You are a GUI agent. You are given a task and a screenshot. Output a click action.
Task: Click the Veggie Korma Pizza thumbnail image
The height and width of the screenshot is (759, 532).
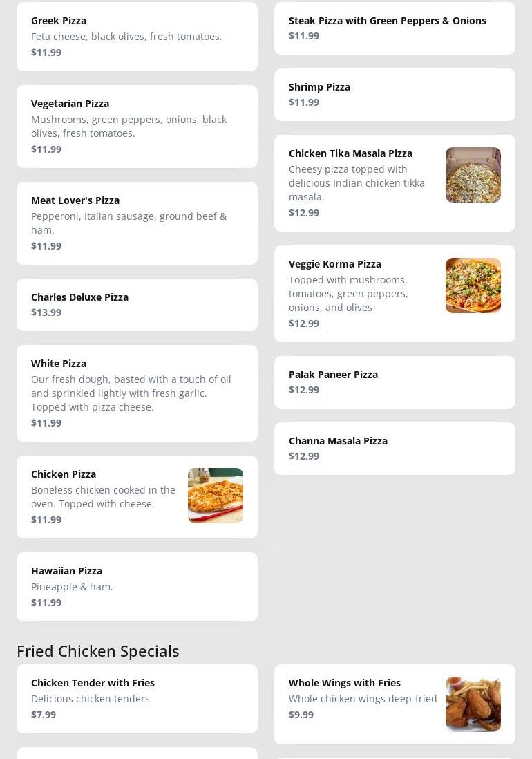coord(473,285)
